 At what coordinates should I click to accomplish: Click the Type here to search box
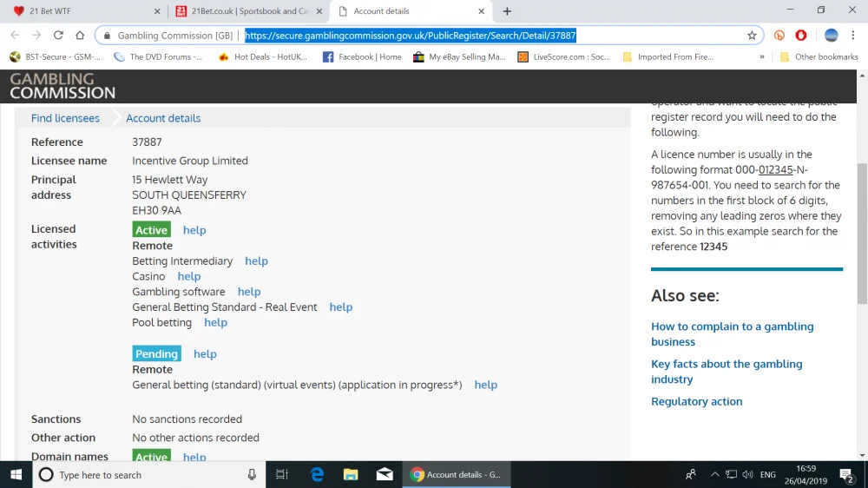[149, 475]
